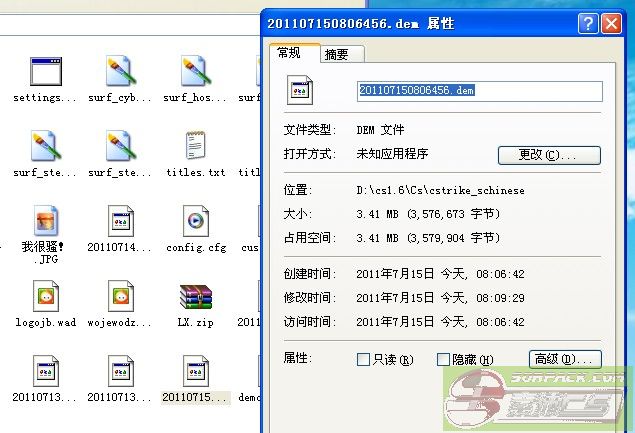The height and width of the screenshot is (433, 635).
Task: Click the highlighted 20110715 demo file
Action: 195,372
